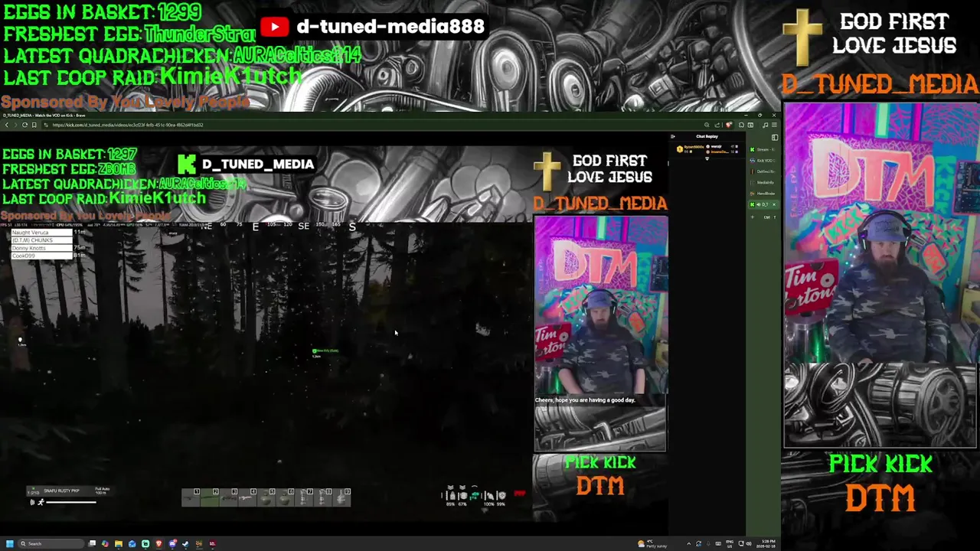
Task: Open Ryzen5600x chat user
Action: (x=694, y=147)
